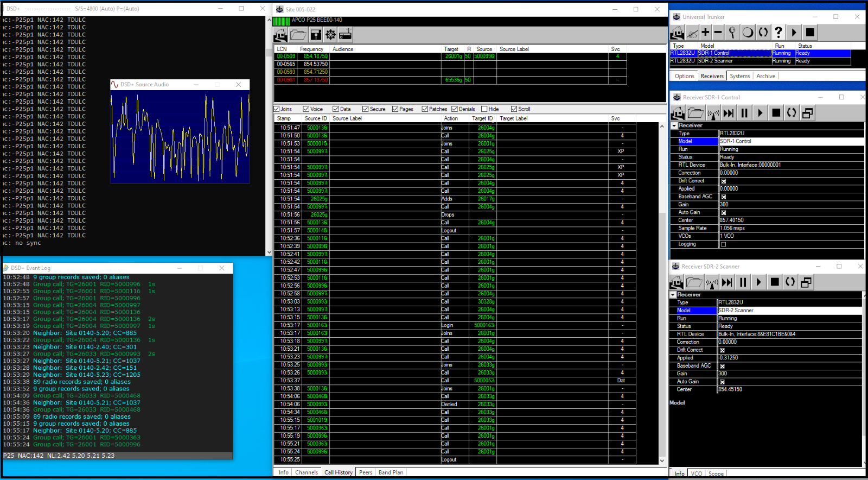Click the floppy disk save icon in Site toolbar
Image resolution: width=868 pixels, height=480 pixels.
coord(316,35)
